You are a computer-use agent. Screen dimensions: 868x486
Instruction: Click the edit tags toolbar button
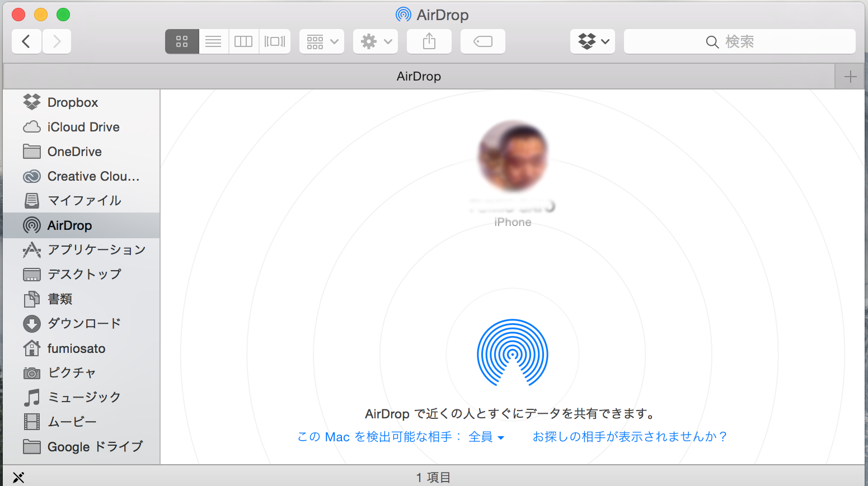[483, 41]
